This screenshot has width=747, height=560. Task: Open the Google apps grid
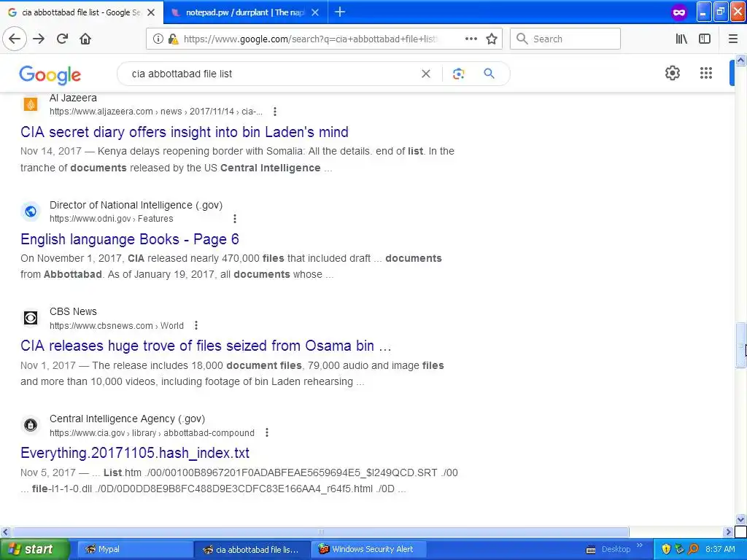point(706,73)
